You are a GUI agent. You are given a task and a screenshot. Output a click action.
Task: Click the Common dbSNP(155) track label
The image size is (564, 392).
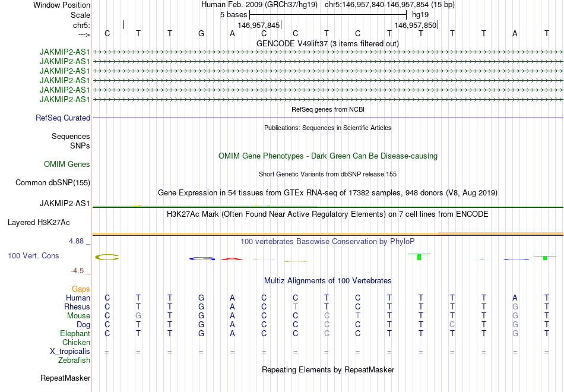[52, 182]
